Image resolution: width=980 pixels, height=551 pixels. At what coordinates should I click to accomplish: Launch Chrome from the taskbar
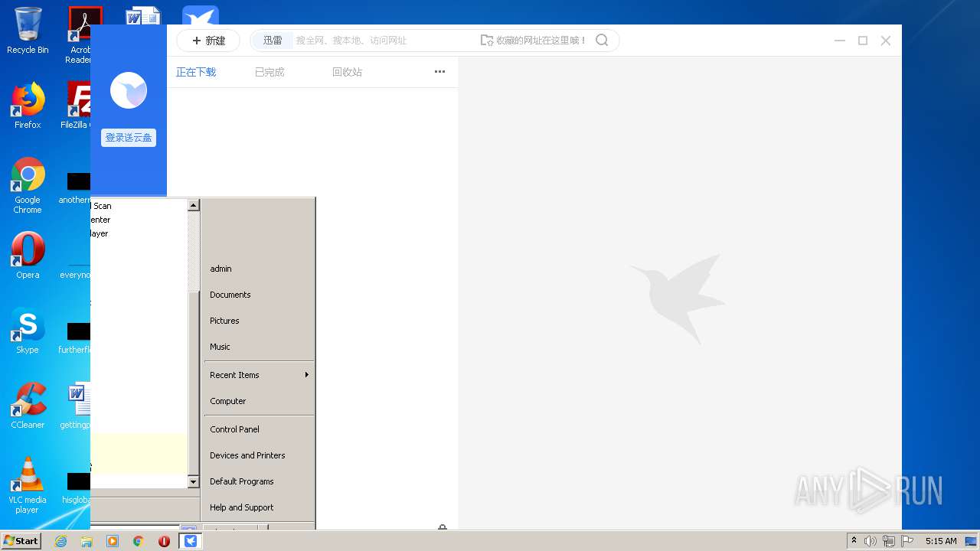click(139, 541)
